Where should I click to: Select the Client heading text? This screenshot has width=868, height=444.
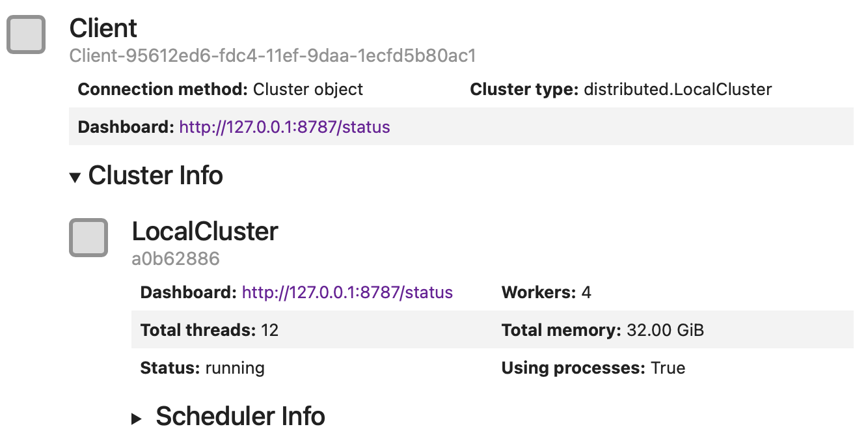pos(103,28)
